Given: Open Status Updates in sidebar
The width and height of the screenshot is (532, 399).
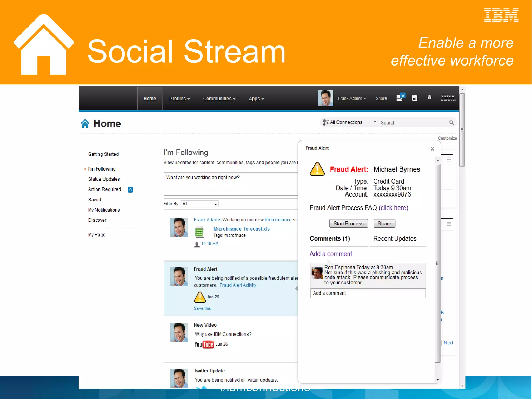Looking at the screenshot, I should click(104, 179).
